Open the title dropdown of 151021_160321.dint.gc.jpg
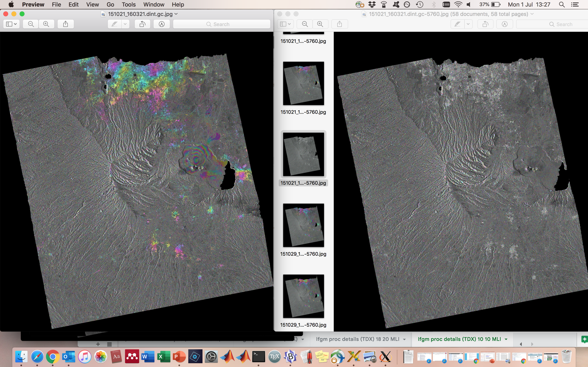 [176, 14]
